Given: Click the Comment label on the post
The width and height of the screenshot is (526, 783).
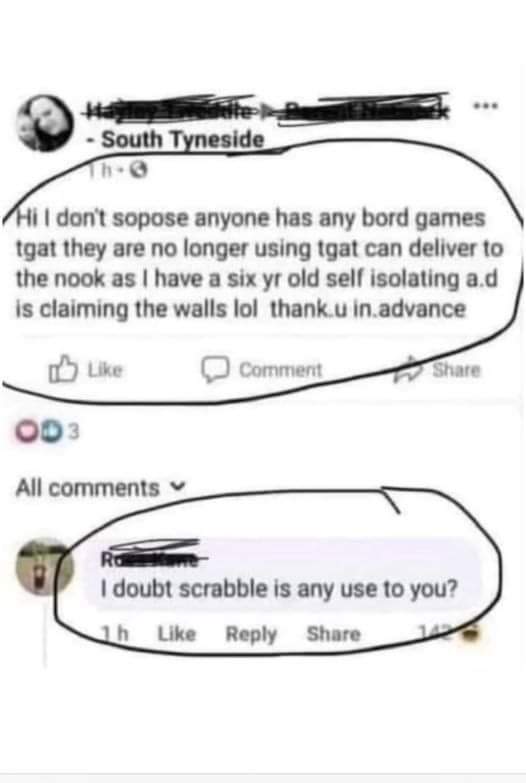Looking at the screenshot, I should coord(281,370).
